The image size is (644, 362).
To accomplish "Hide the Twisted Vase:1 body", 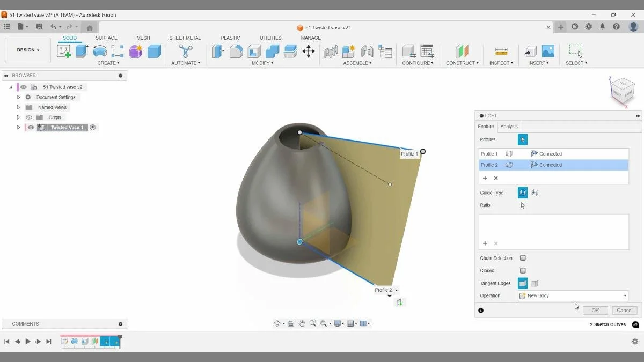I will pos(31,127).
